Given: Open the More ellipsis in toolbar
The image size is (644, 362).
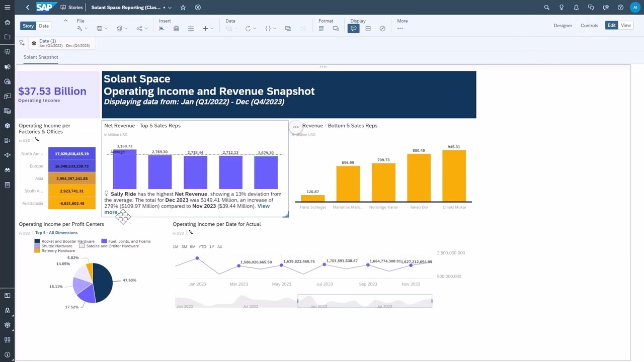Looking at the screenshot, I should click(400, 29).
